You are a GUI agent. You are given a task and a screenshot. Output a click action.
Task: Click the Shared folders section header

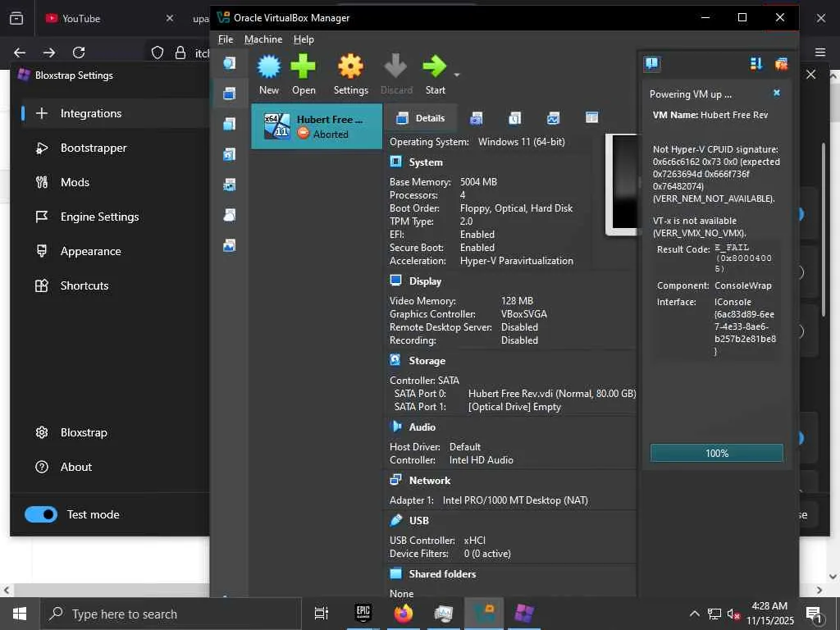tap(442, 573)
